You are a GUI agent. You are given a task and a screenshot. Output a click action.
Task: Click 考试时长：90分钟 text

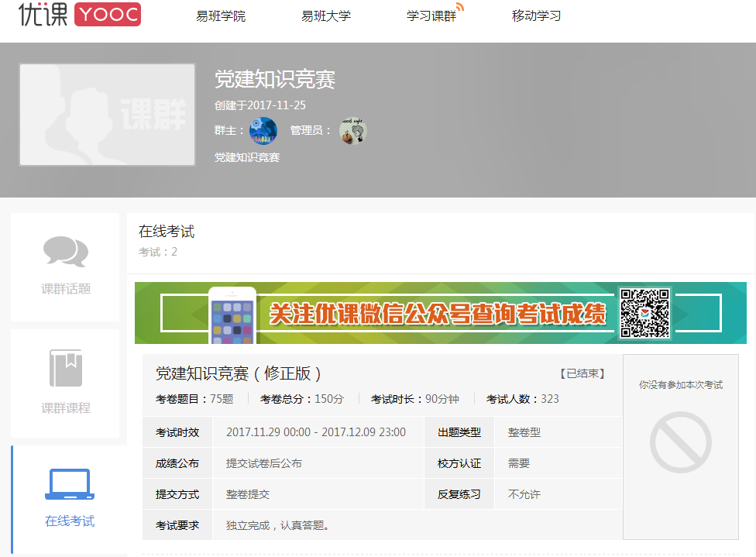[415, 399]
